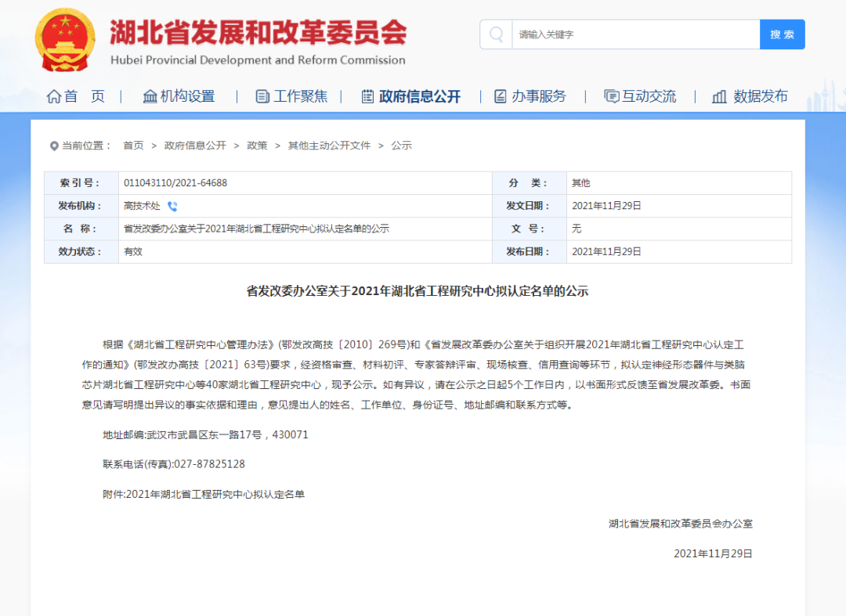The height and width of the screenshot is (616, 846).
Task: Click the 发布机构 label cell
Action: pyautogui.click(x=81, y=206)
